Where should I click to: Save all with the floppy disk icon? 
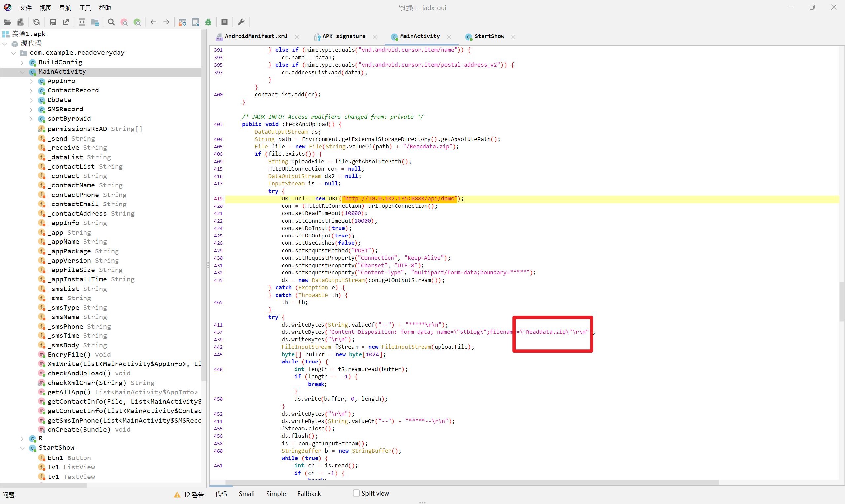pyautogui.click(x=53, y=22)
